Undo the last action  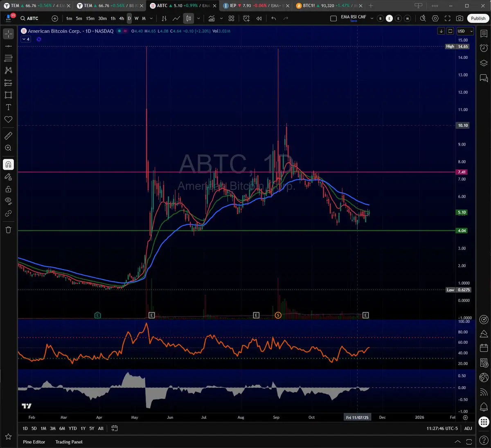[274, 18]
